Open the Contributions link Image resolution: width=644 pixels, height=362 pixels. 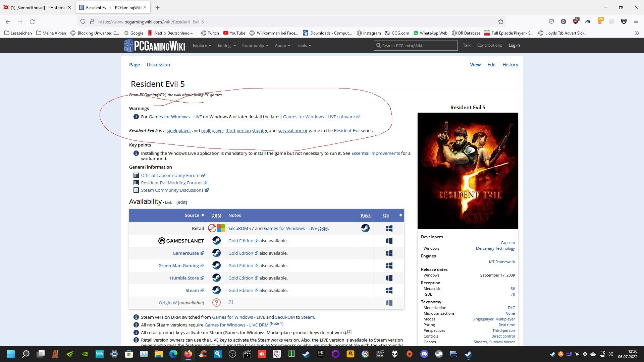point(489,45)
